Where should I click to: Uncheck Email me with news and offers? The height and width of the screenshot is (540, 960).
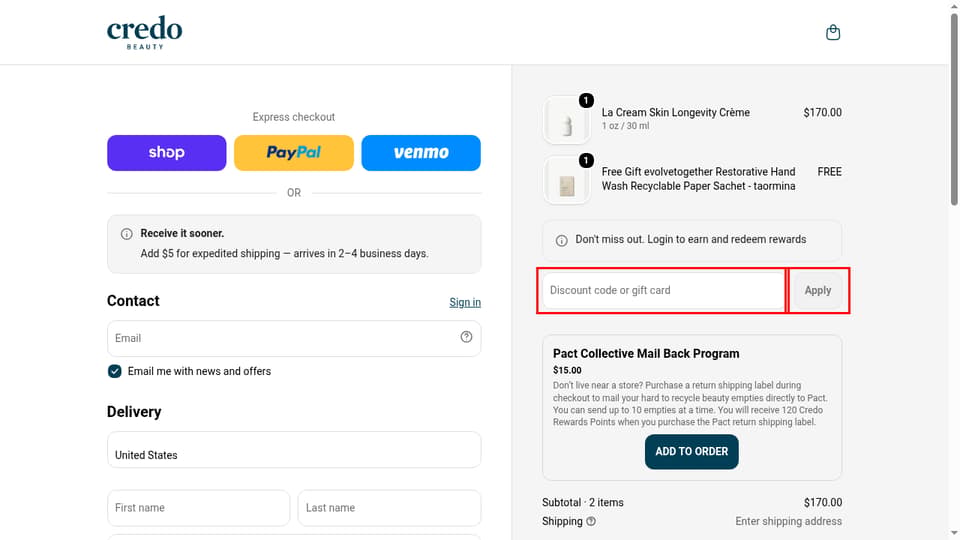(114, 371)
